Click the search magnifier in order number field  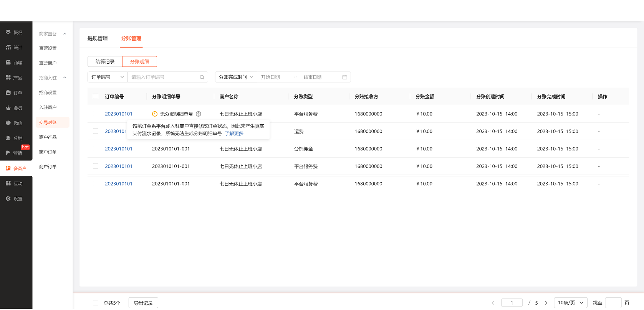202,77
